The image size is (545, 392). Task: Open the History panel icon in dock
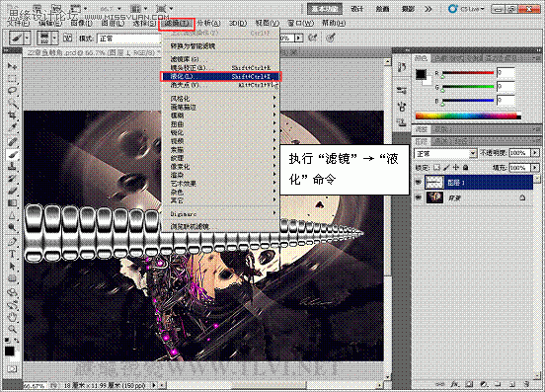click(x=402, y=67)
